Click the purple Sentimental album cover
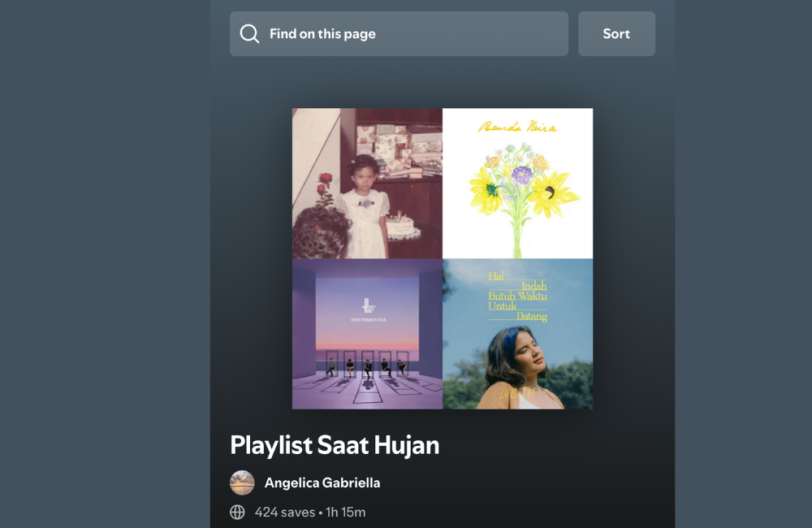This screenshot has height=528, width=812. pos(367,334)
